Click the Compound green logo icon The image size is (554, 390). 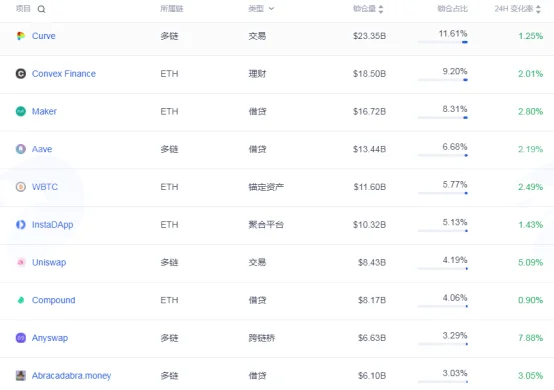tap(21, 300)
